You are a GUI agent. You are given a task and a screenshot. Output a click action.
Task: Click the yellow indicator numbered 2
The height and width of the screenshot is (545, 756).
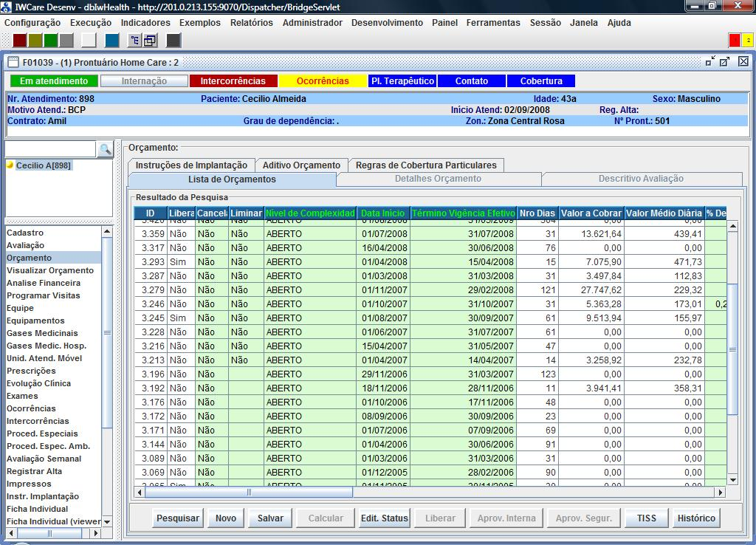(747, 41)
